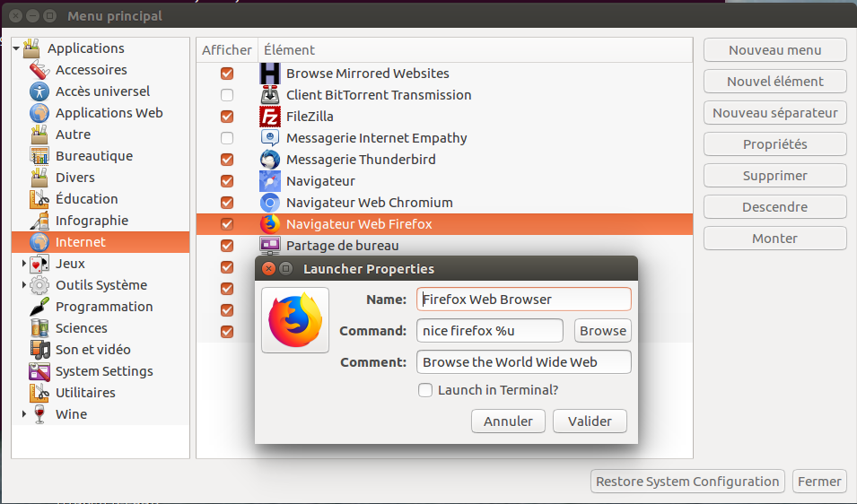Expand the Jeux tree node
Viewport: 857px width, 504px height.
tap(23, 264)
